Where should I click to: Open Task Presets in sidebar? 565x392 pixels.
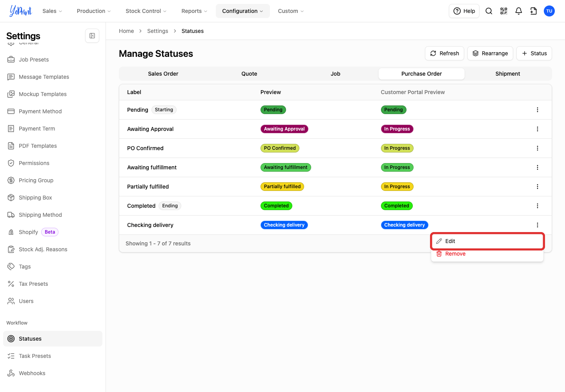click(53, 356)
